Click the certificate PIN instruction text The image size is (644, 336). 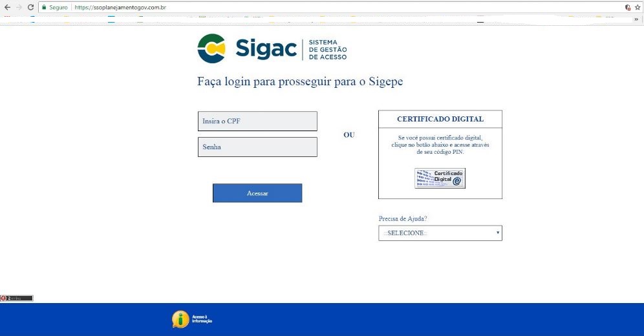point(440,145)
